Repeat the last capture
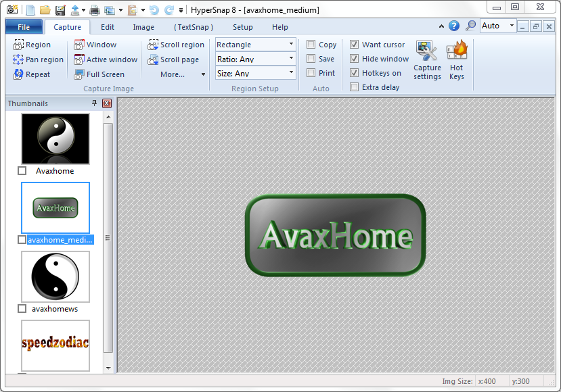Viewport: 561px width, 392px height. click(x=32, y=74)
